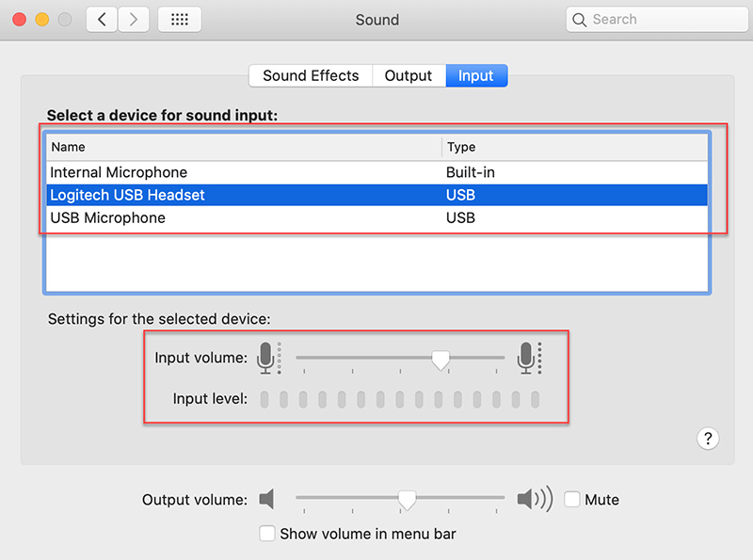Screen dimensions: 753x560
Task: Click the Output volume slider thumb
Action: tap(407, 500)
